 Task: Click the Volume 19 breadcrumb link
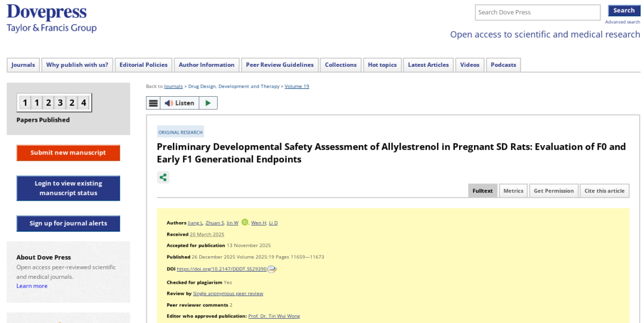tap(296, 87)
